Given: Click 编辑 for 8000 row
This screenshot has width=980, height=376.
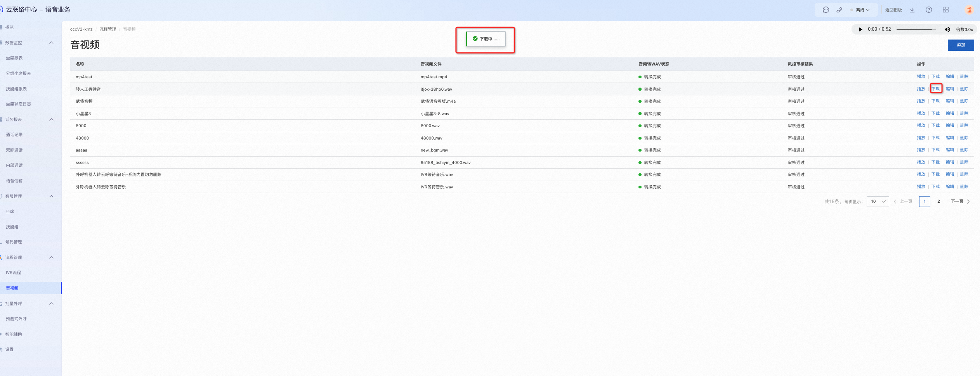Looking at the screenshot, I should coord(950,126).
